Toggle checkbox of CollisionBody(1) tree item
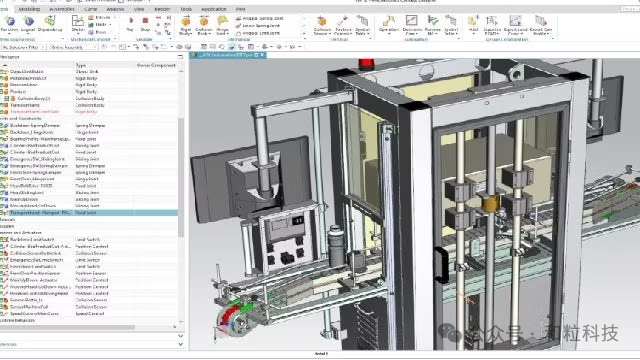Viewport: 640px width, 360px height. pyautogui.click(x=7, y=98)
